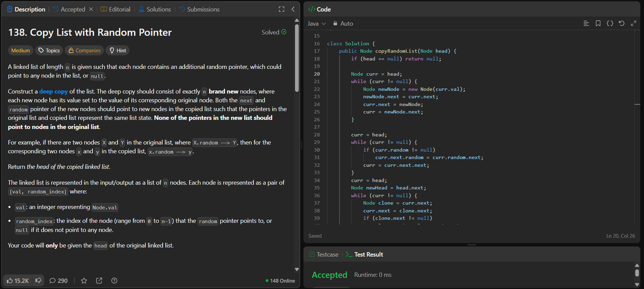
Task: Click the test result panel scrollbar thumb
Action: pyautogui.click(x=637, y=274)
